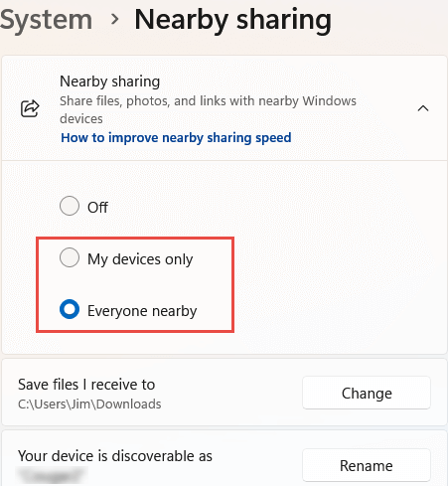Open How to improve nearby sharing speed link
The image size is (448, 486).
coord(176,137)
